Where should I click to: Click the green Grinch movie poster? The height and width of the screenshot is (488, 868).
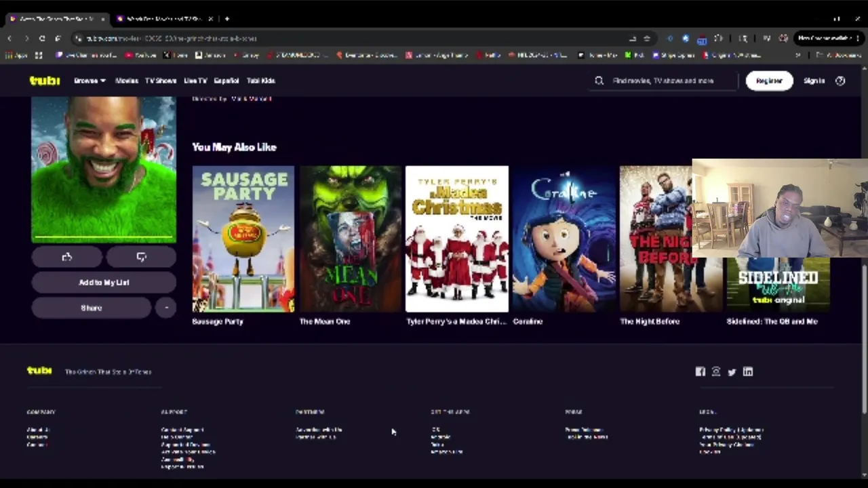[x=104, y=169]
